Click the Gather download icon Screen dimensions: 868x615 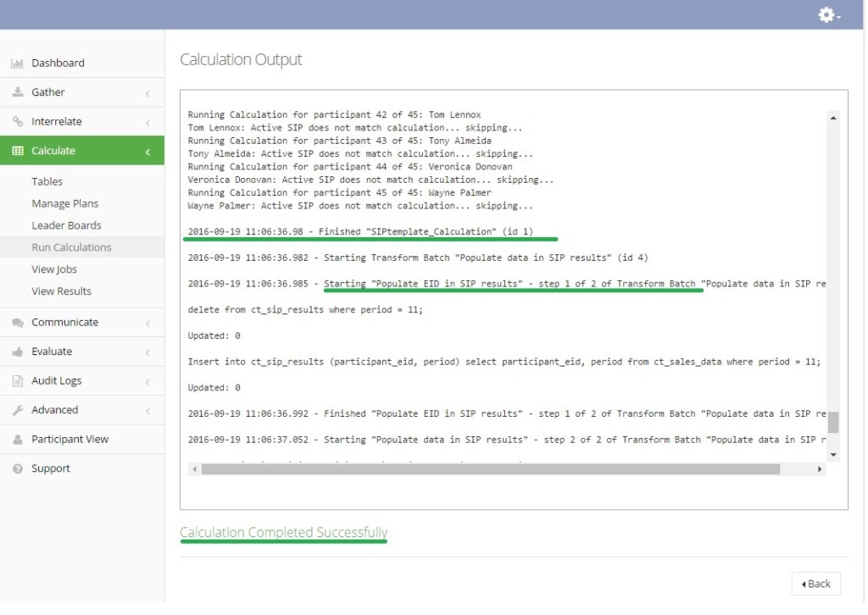18,91
